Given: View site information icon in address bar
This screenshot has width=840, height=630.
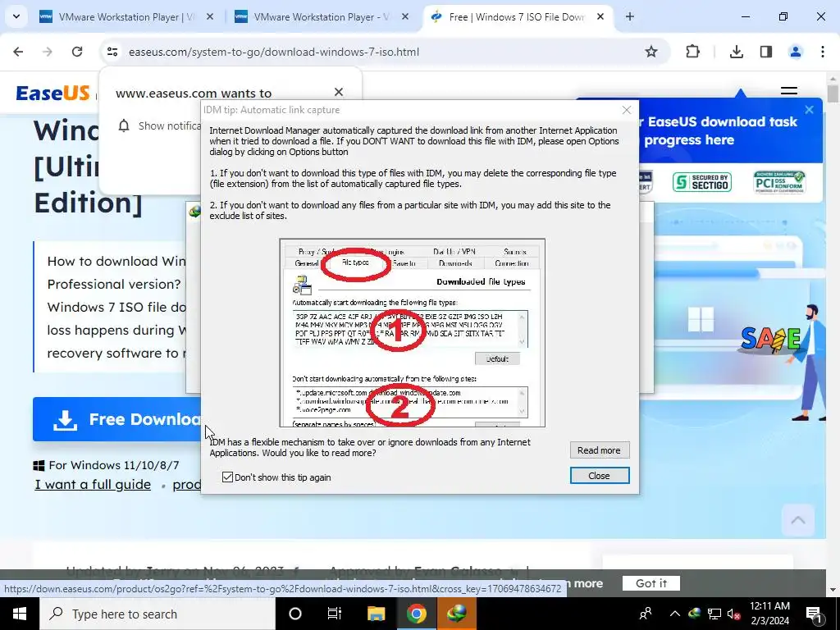Looking at the screenshot, I should pyautogui.click(x=112, y=52).
